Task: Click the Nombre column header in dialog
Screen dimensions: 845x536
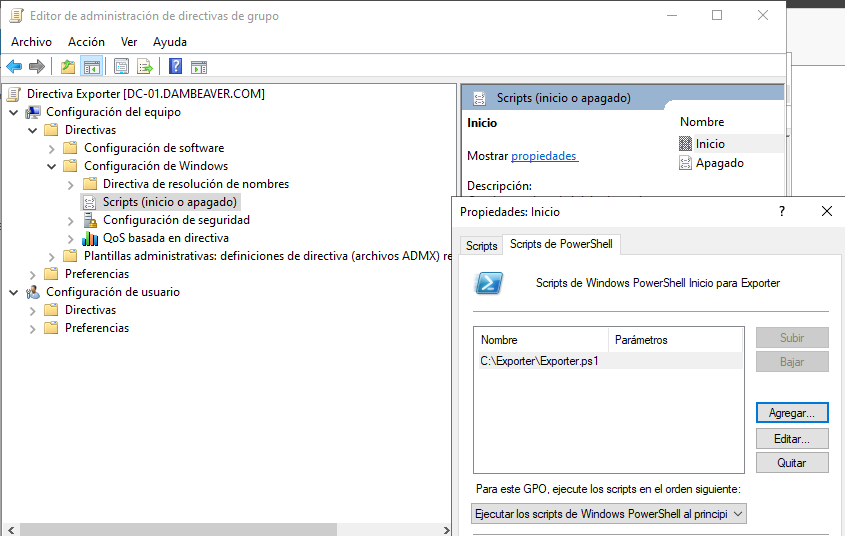Action: [x=541, y=340]
